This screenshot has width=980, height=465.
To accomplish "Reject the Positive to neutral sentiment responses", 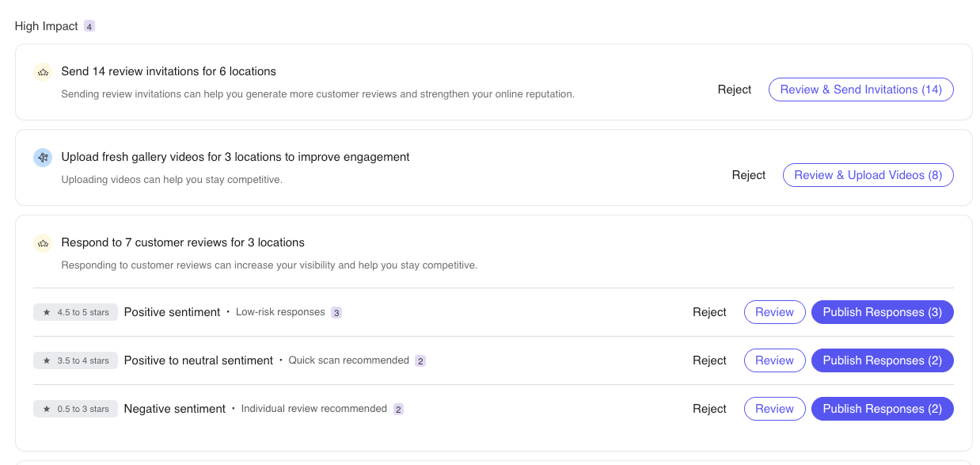I will pos(709,360).
